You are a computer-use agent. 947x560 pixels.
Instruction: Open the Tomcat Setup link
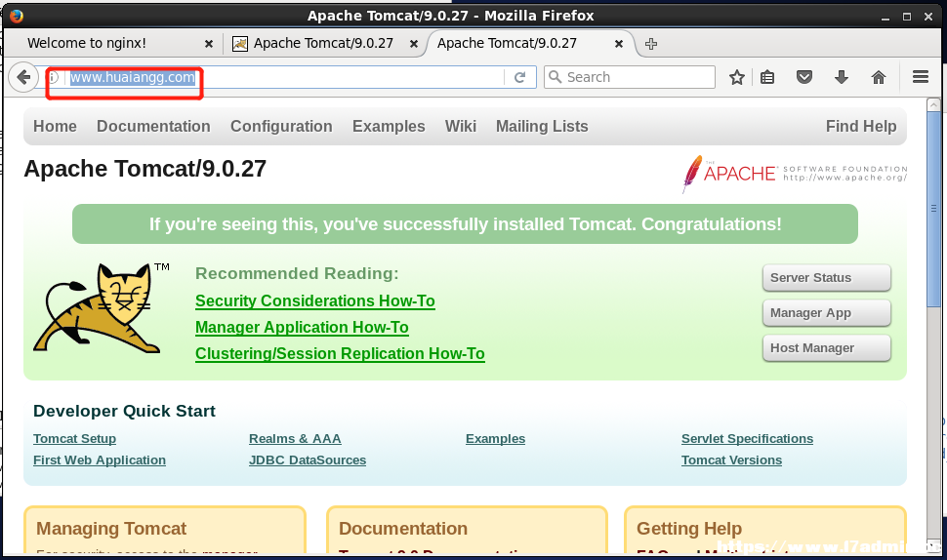tap(74, 439)
